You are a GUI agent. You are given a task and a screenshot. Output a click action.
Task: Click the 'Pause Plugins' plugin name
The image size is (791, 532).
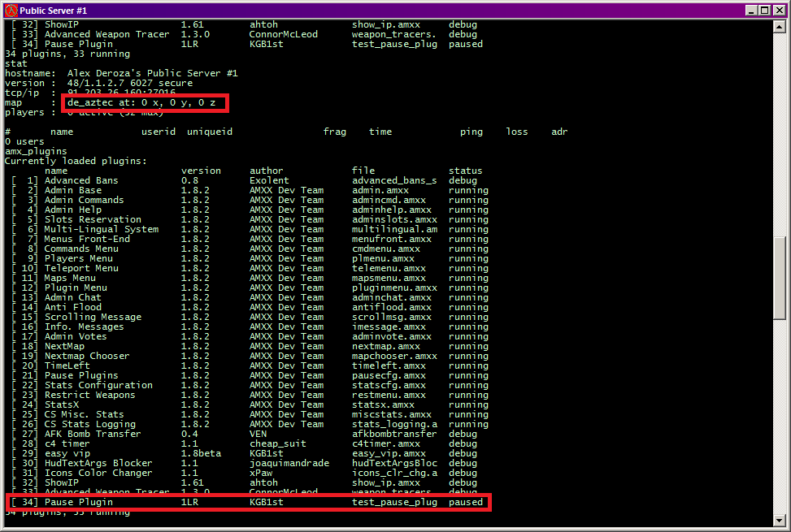[81, 375]
